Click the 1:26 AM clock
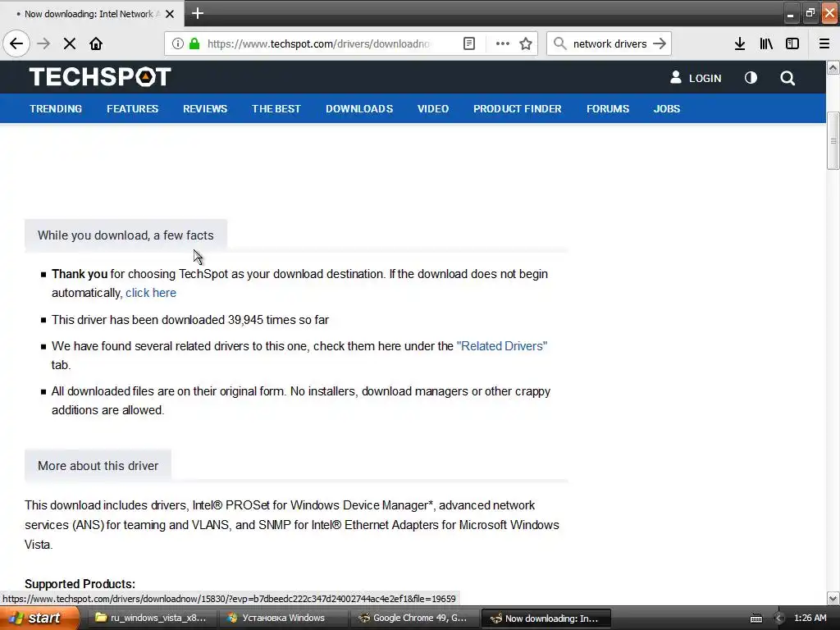 (810, 618)
